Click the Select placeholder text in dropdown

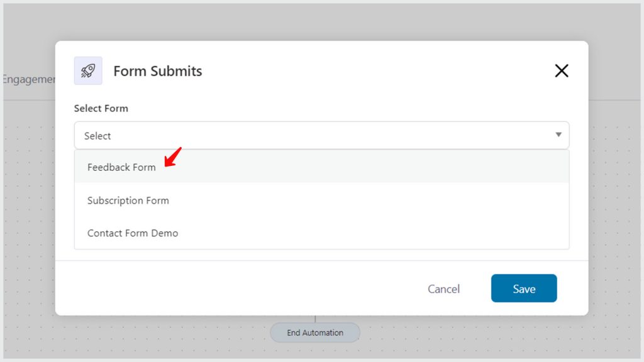[97, 136]
